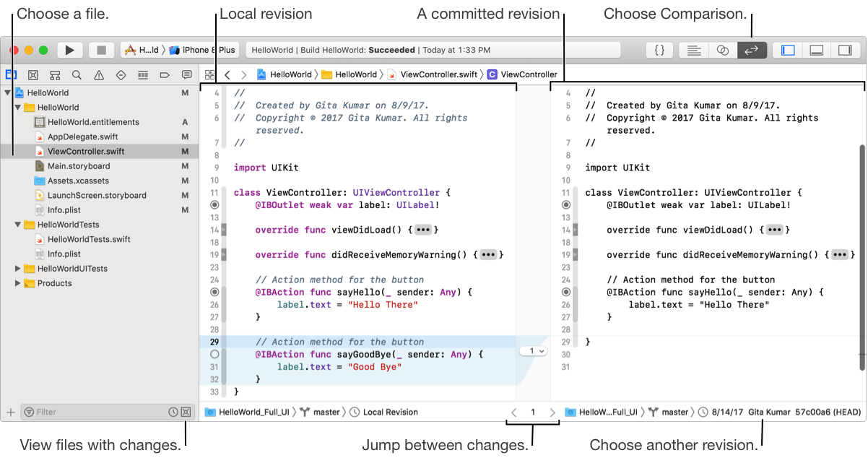Choose Local Revision in bottom jump bar
Image resolution: width=868 pixels, height=458 pixels.
pyautogui.click(x=383, y=412)
